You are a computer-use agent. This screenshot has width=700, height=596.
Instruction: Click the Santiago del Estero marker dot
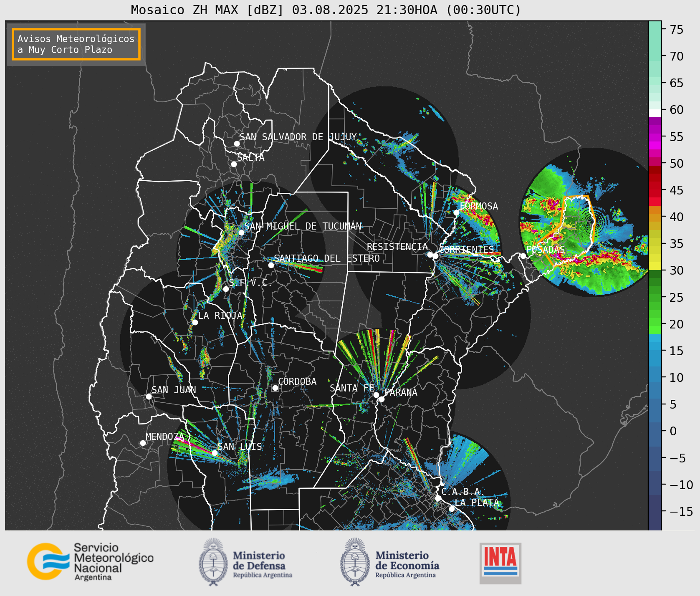point(271,265)
